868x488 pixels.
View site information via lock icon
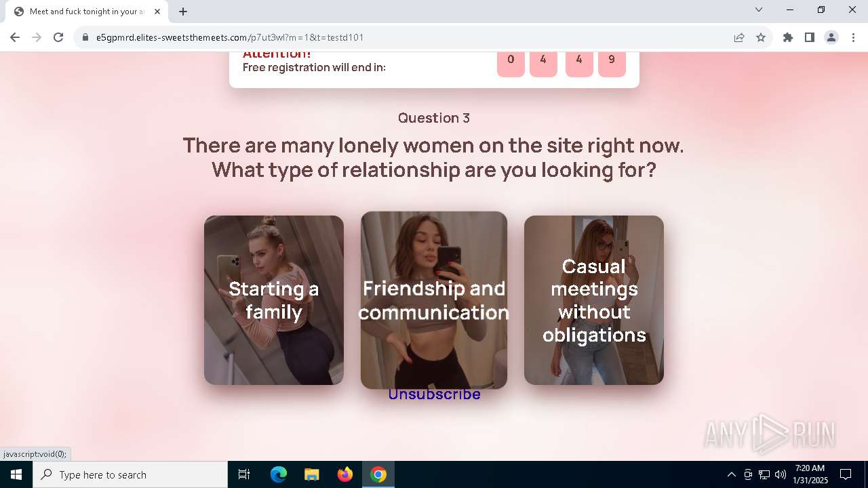(x=85, y=37)
